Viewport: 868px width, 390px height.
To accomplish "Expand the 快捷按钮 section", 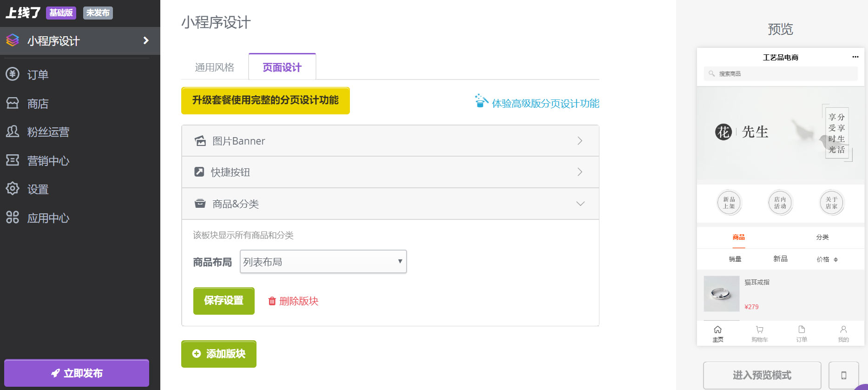I will 390,172.
